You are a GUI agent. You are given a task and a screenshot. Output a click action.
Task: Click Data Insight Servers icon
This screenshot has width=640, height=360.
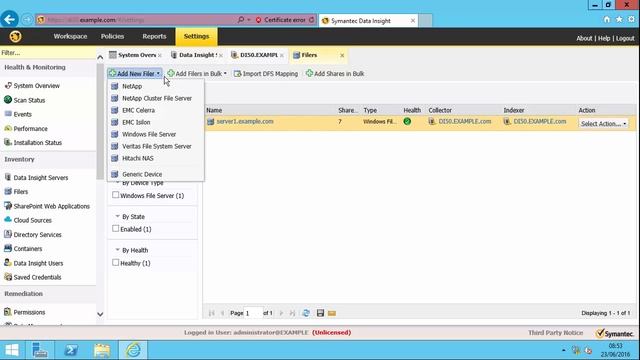click(x=8, y=177)
